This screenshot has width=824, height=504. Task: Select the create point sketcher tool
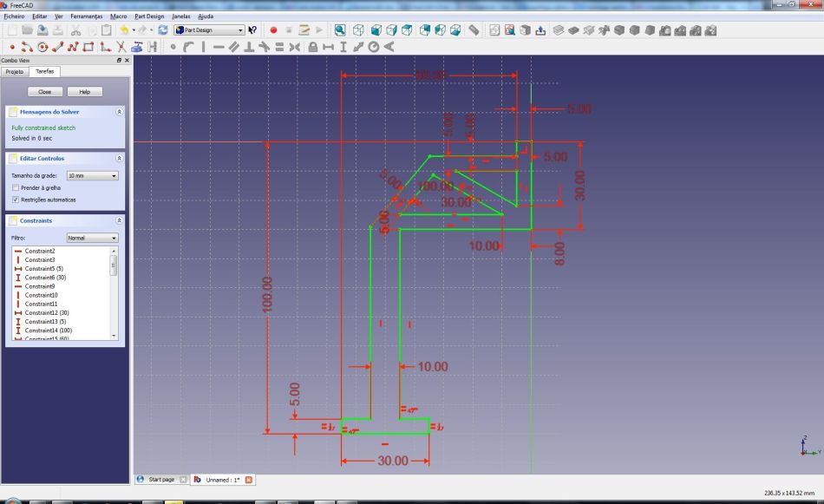(x=11, y=47)
